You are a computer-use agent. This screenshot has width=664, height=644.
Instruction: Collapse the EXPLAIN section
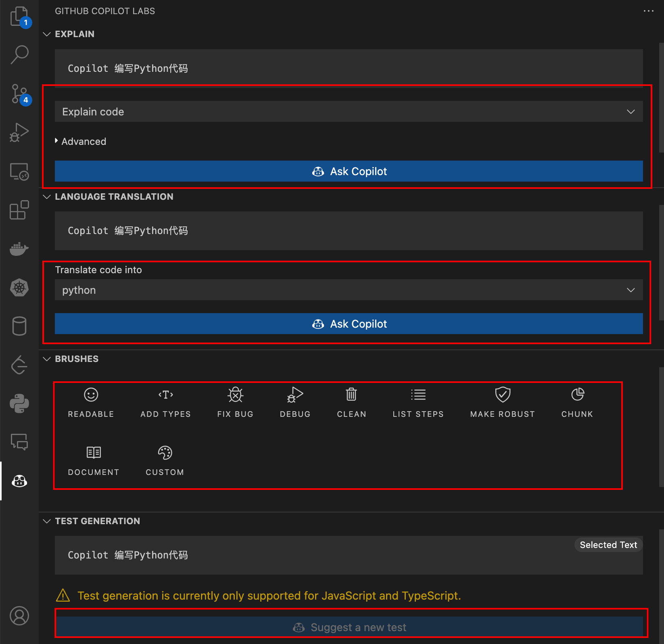tap(47, 34)
